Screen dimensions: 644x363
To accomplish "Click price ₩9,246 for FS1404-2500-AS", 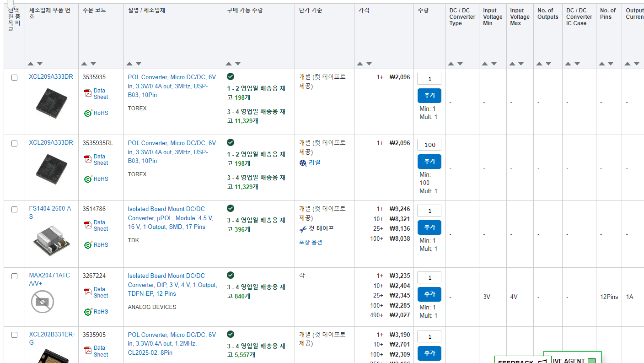I will pyautogui.click(x=400, y=209).
